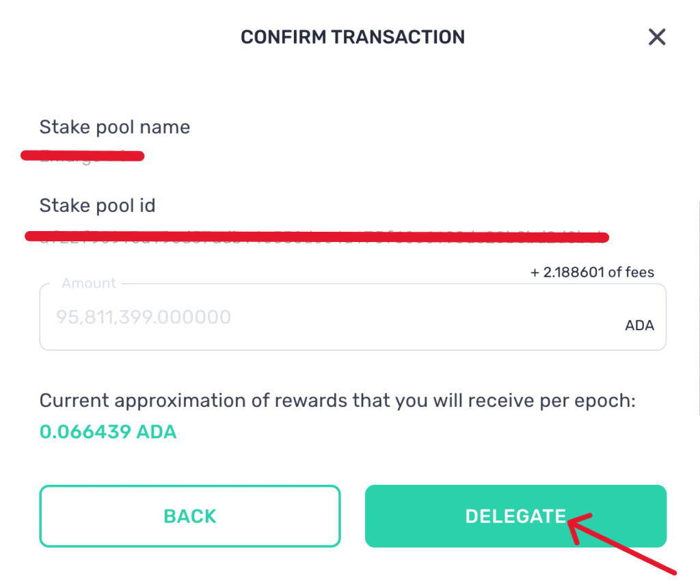The width and height of the screenshot is (700, 588).
Task: Select the 95,811,399.000000 amount value
Action: pos(144,317)
